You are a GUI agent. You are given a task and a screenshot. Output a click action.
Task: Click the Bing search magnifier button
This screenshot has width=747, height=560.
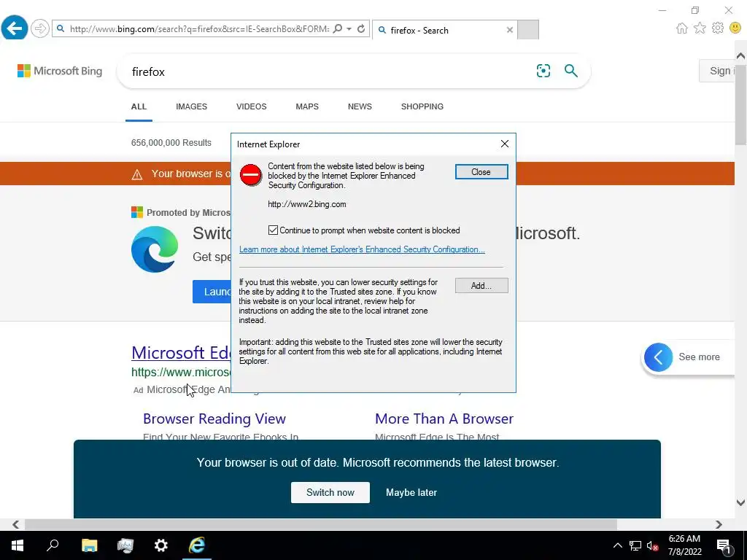point(570,71)
